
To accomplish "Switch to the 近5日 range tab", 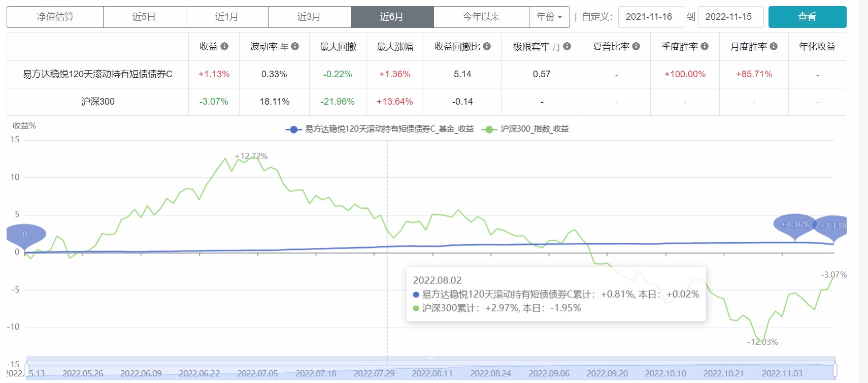I will point(144,17).
